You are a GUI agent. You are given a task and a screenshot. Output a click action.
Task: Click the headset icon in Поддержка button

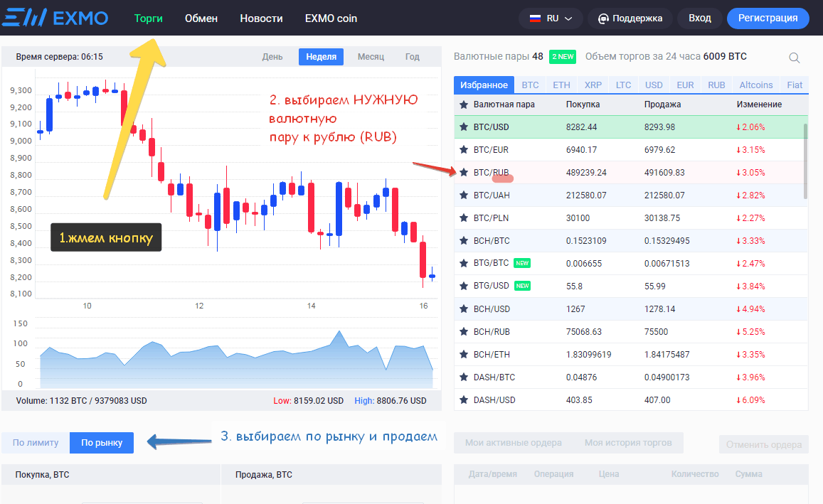tap(603, 18)
